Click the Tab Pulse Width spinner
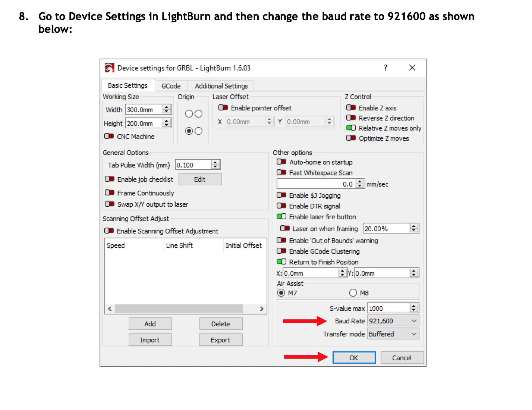This screenshot has height=410, width=532. pyautogui.click(x=215, y=165)
